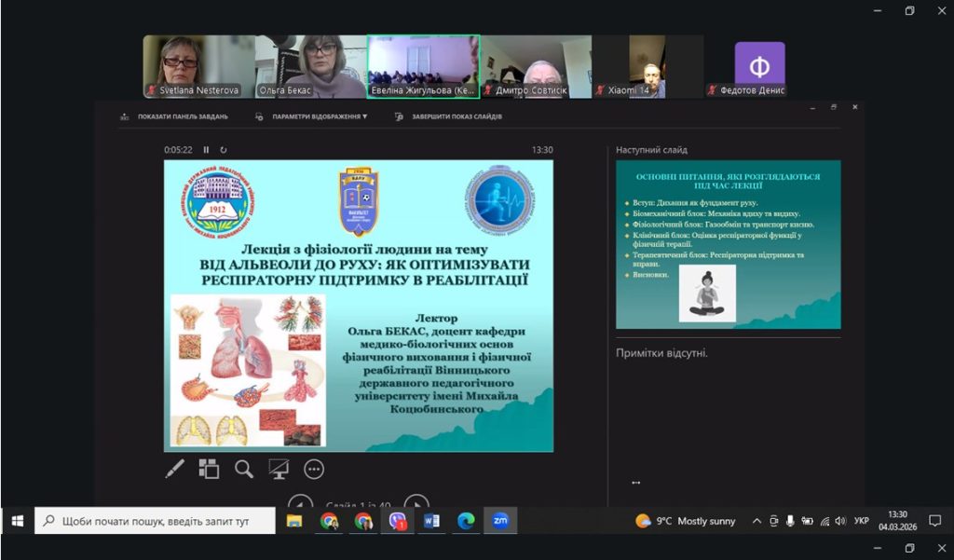Open the УКР language switcher
Viewport: 954px width, 560px height.
[862, 521]
